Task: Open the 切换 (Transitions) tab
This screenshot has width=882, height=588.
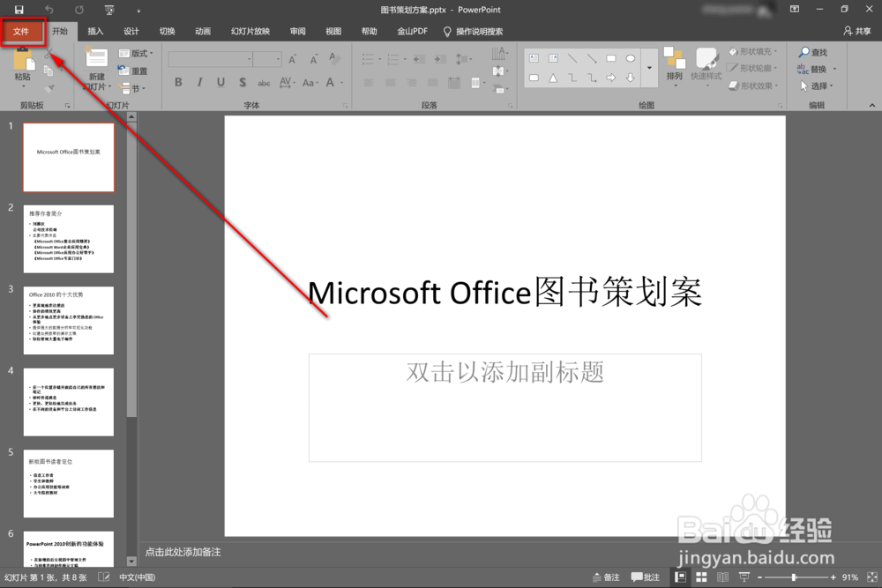Action: click(167, 32)
